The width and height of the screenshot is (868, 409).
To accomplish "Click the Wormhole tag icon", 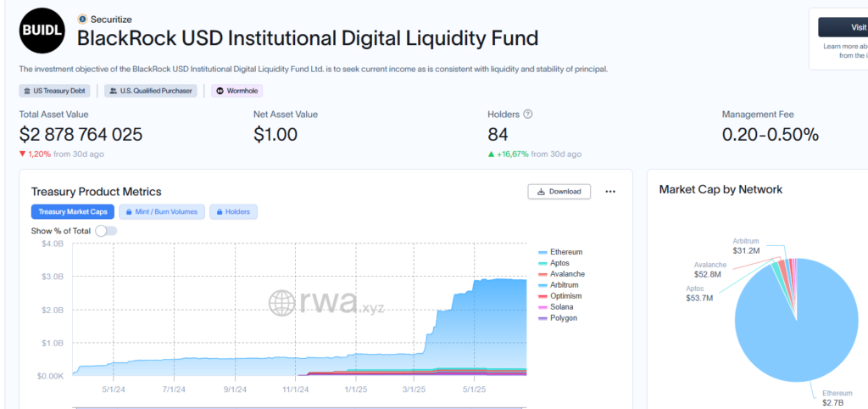I will pos(220,91).
